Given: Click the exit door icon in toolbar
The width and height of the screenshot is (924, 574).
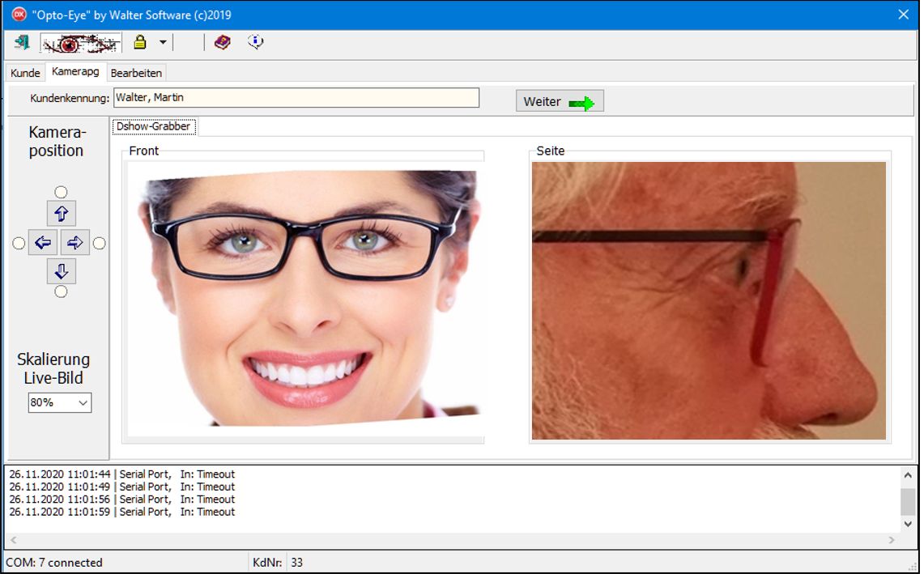Looking at the screenshot, I should pyautogui.click(x=22, y=42).
